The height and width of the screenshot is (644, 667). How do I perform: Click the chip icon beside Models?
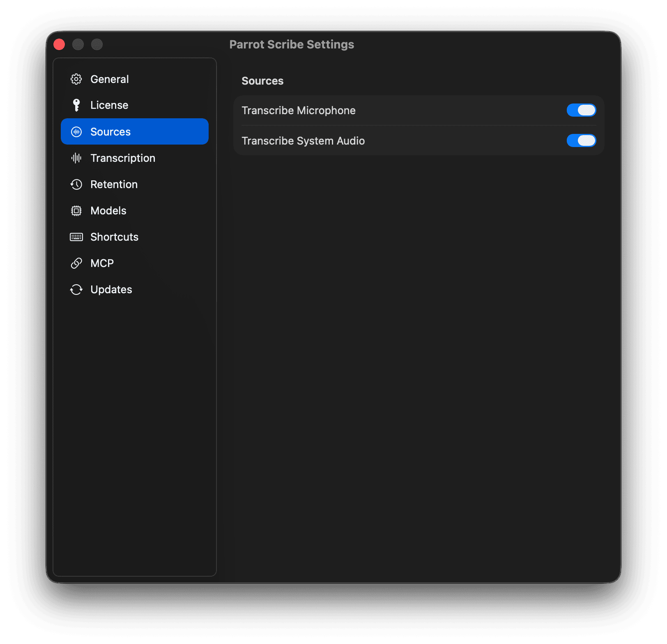click(76, 210)
